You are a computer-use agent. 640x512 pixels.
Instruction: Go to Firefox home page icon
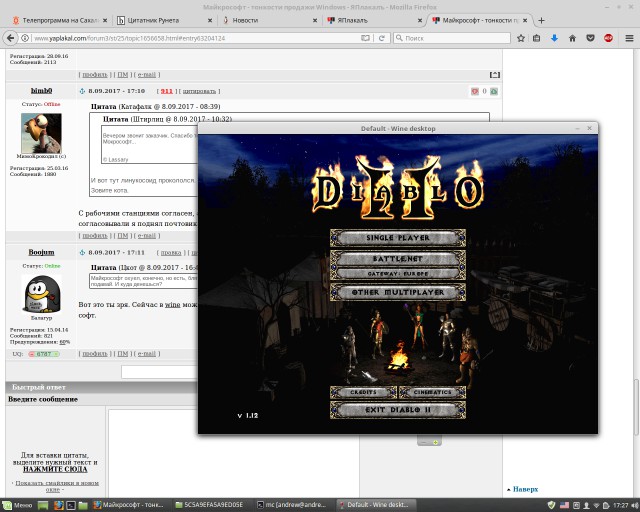(x=572, y=38)
